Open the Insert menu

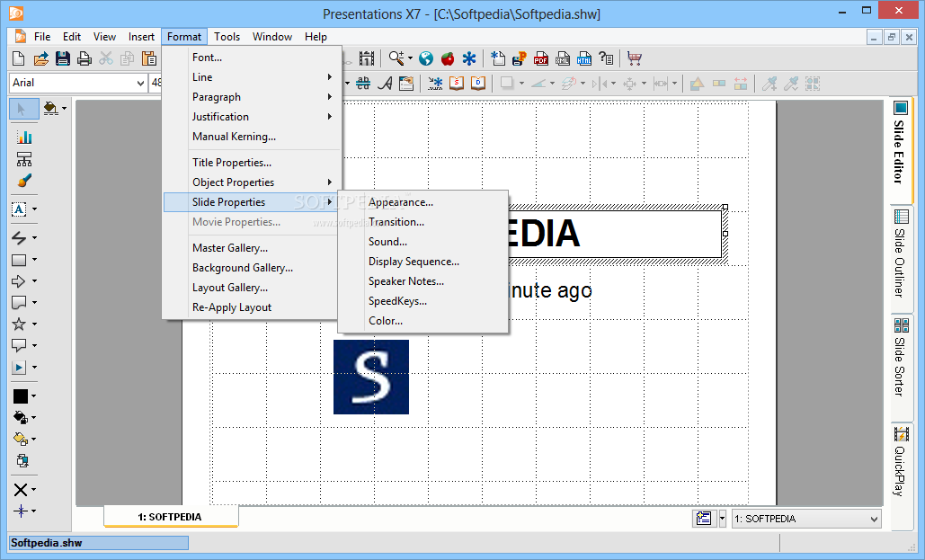click(x=142, y=37)
